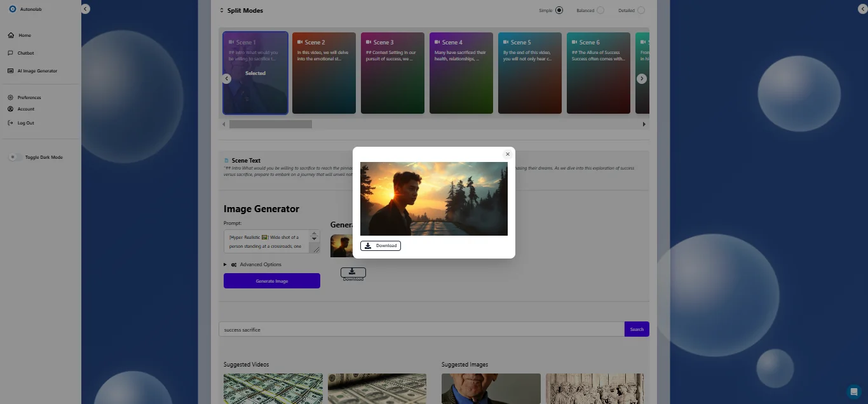This screenshot has height=404, width=868.
Task: Toggle Dark Mode switch
Action: [14, 158]
